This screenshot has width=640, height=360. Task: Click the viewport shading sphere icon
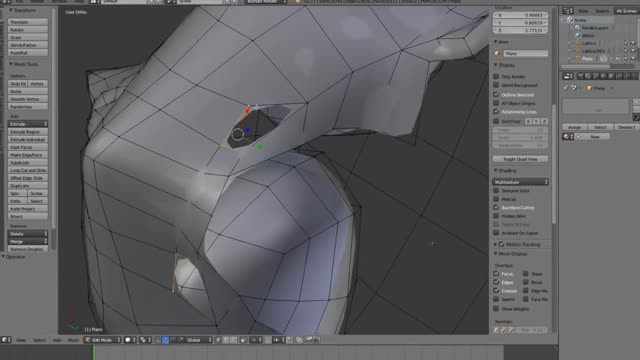130,340
